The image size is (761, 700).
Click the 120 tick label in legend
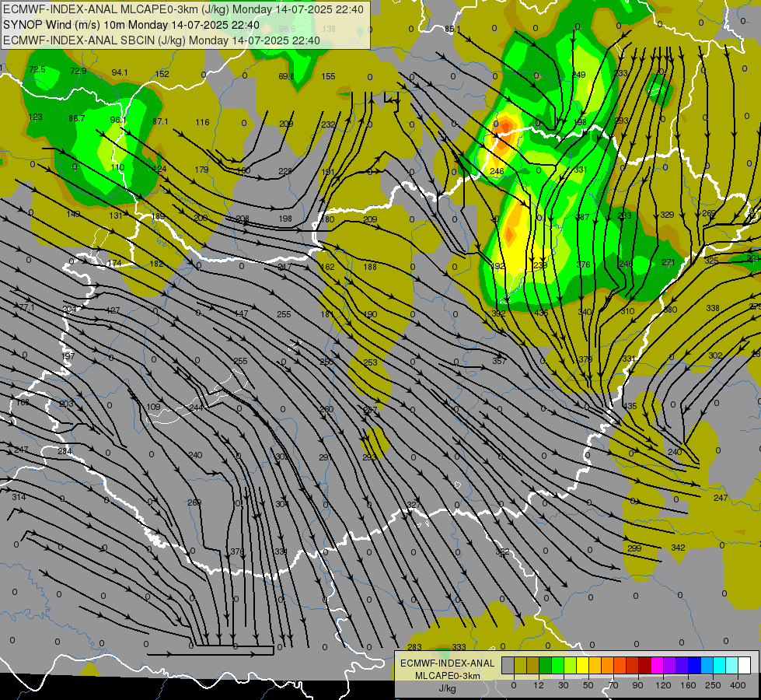tap(663, 685)
